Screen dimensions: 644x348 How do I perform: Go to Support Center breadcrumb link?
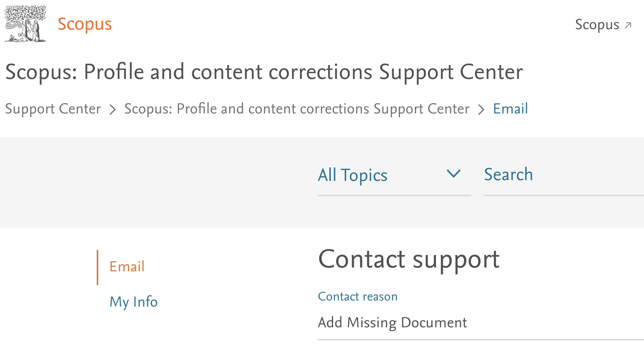point(53,109)
